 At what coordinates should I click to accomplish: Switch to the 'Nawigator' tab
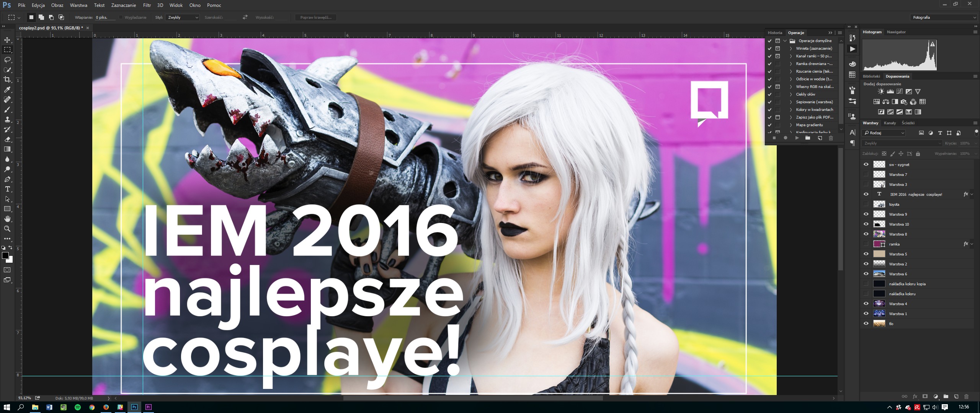click(896, 32)
